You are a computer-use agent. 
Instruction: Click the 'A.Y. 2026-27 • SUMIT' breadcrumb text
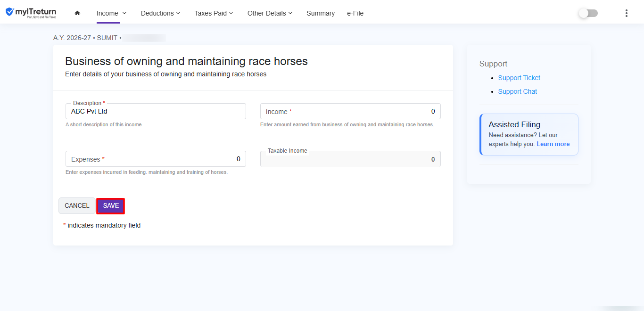[x=85, y=38]
